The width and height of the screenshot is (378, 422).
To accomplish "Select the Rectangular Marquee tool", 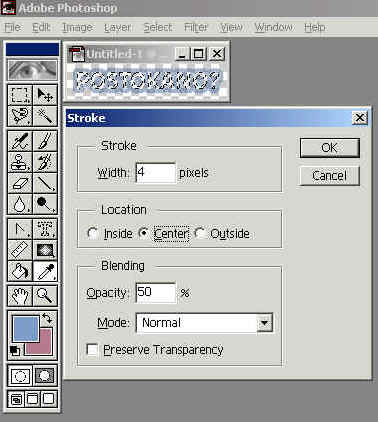I will 20,95.
